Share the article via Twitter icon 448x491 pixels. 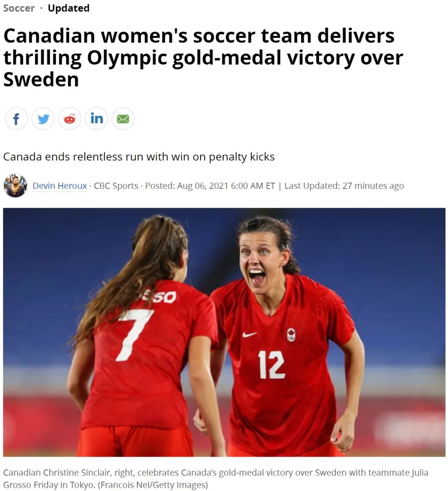[x=43, y=119]
